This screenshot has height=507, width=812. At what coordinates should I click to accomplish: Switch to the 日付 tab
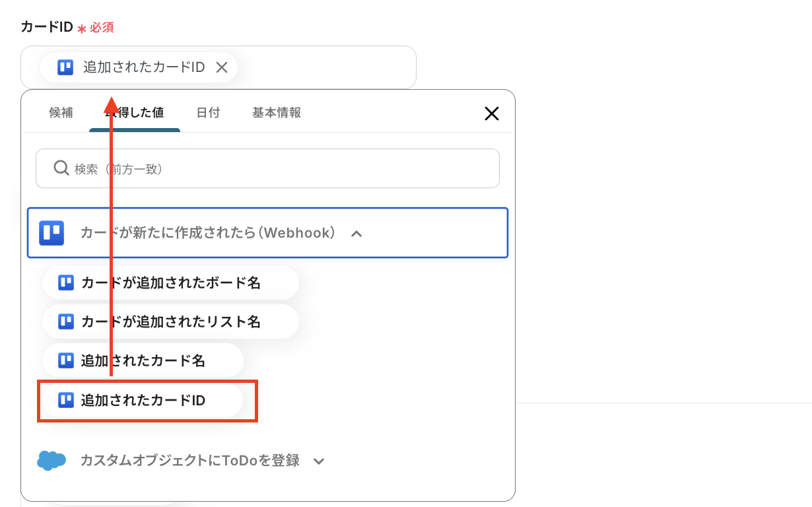tap(208, 112)
